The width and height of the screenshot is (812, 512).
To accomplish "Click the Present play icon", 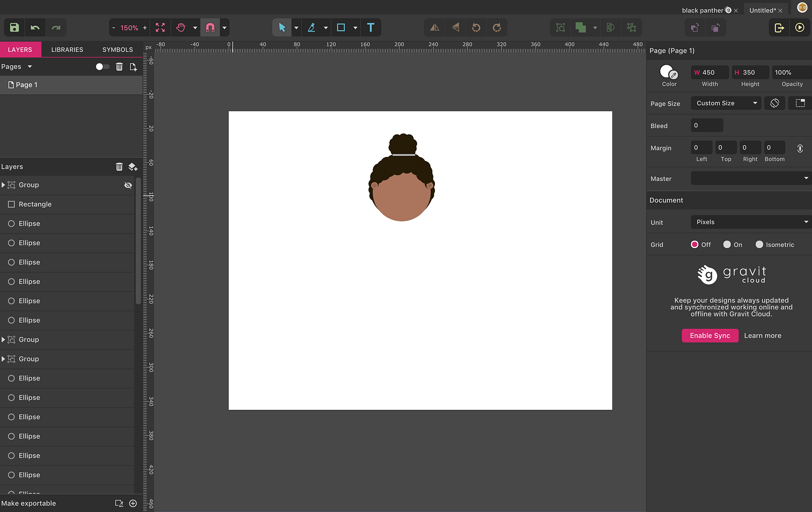I will pyautogui.click(x=800, y=27).
